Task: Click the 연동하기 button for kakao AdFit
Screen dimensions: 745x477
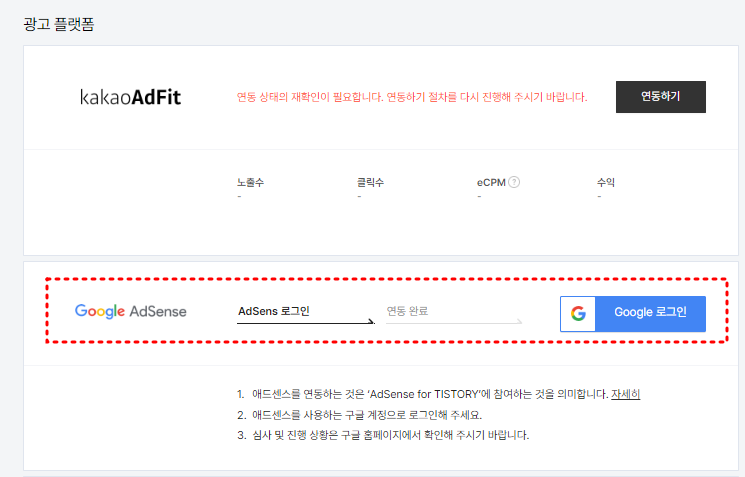Action: 660,97
